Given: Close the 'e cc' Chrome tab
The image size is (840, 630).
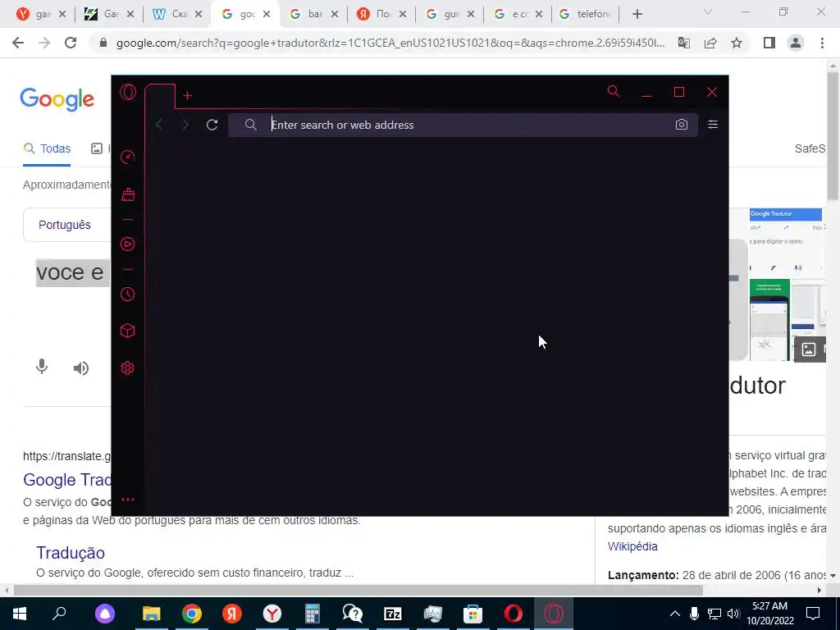Looking at the screenshot, I should point(539,15).
